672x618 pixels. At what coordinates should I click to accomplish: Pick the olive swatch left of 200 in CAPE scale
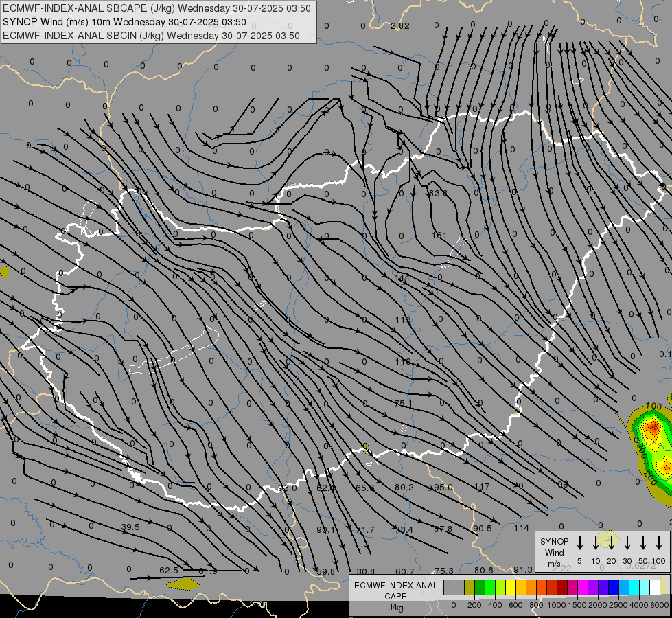click(x=470, y=587)
